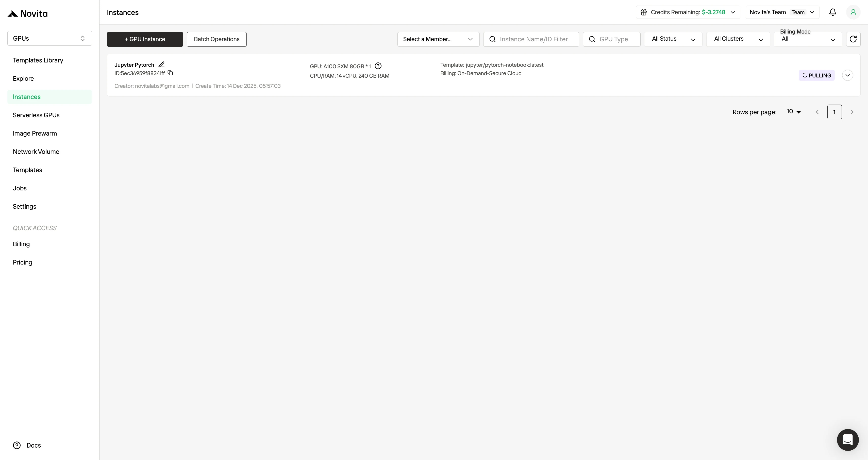Go to the next page
Screen dimensions: 868x460
852,112
